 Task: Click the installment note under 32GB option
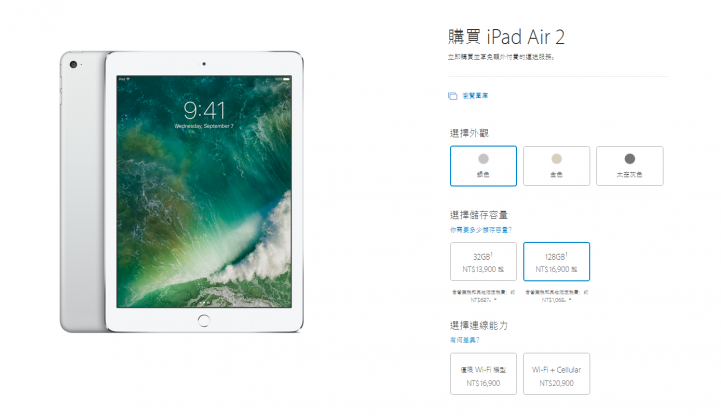click(x=483, y=296)
